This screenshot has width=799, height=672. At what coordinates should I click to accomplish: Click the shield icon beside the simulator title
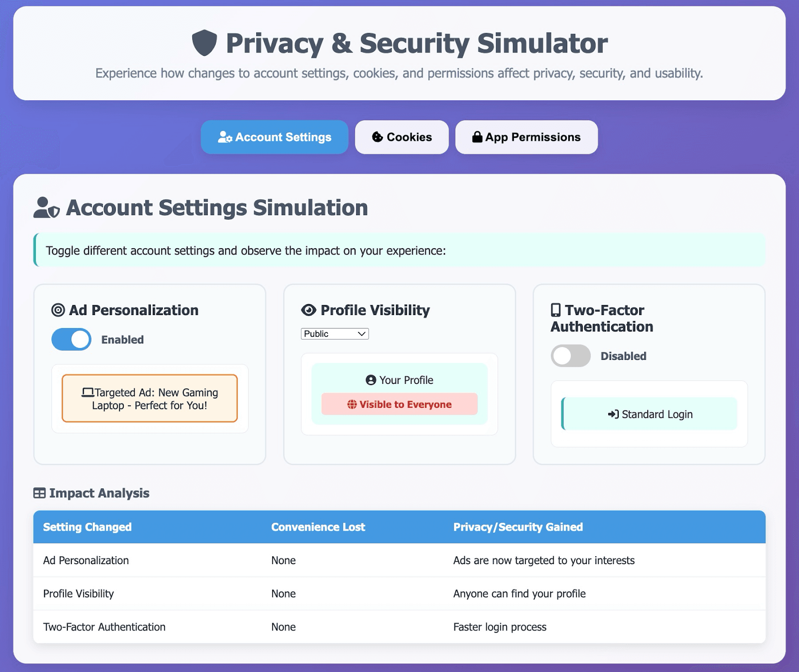point(204,43)
